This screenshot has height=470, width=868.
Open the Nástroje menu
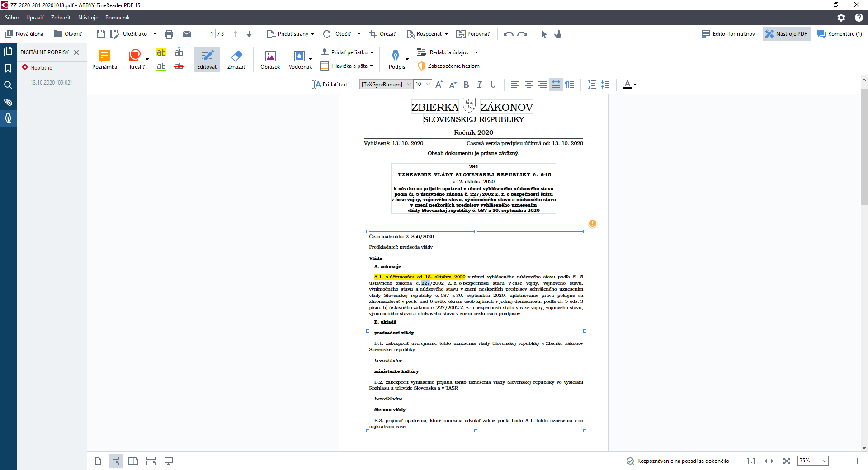(x=88, y=18)
